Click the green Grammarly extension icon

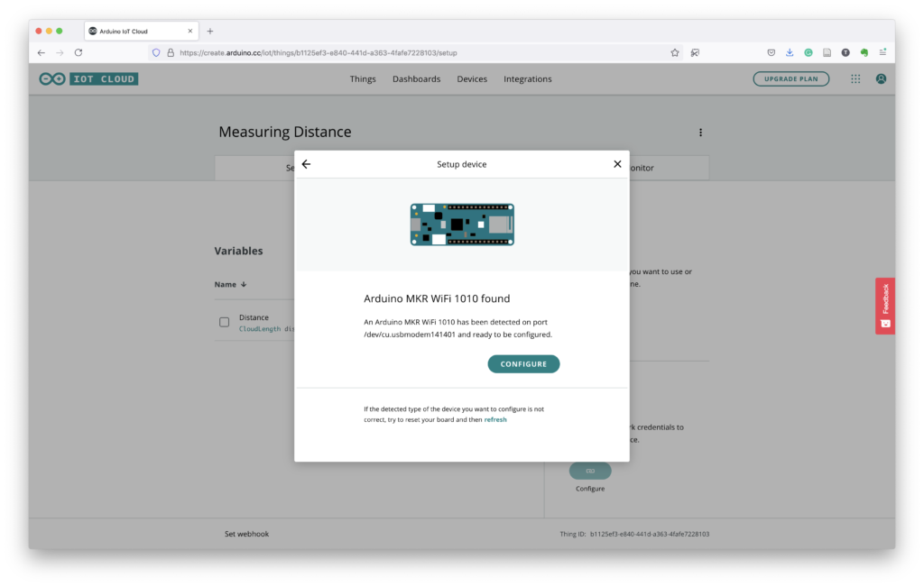[808, 53]
